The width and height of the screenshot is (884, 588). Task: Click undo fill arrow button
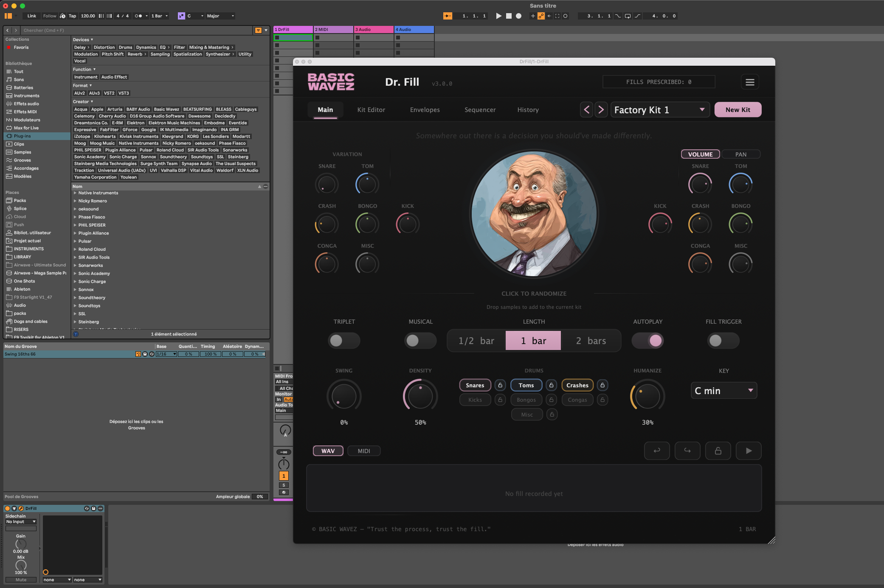tap(657, 451)
